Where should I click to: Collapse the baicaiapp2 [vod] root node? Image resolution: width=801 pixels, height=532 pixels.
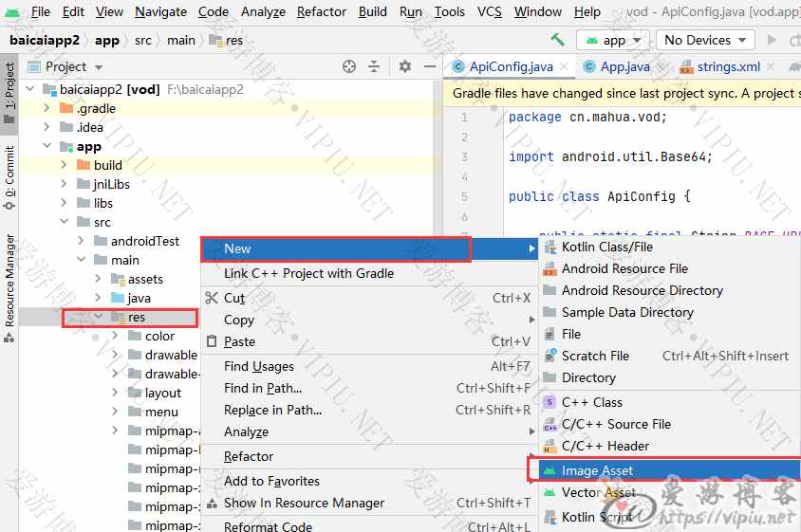point(30,89)
